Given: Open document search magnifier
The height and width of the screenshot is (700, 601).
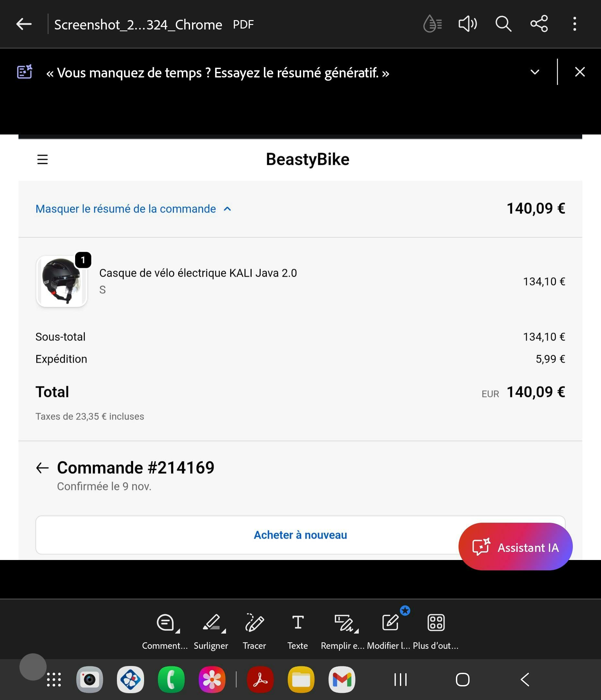Looking at the screenshot, I should tap(503, 24).
